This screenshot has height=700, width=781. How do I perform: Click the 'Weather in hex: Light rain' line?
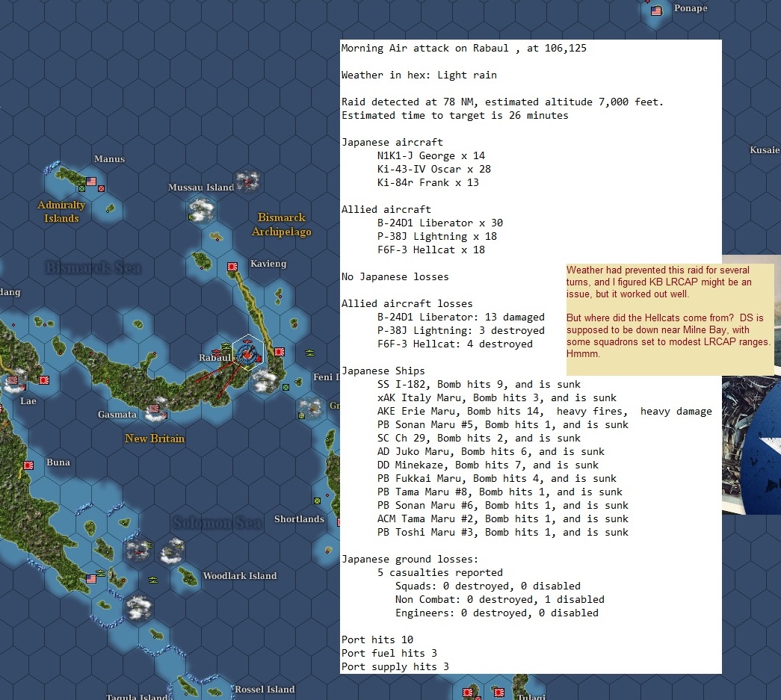[x=419, y=75]
